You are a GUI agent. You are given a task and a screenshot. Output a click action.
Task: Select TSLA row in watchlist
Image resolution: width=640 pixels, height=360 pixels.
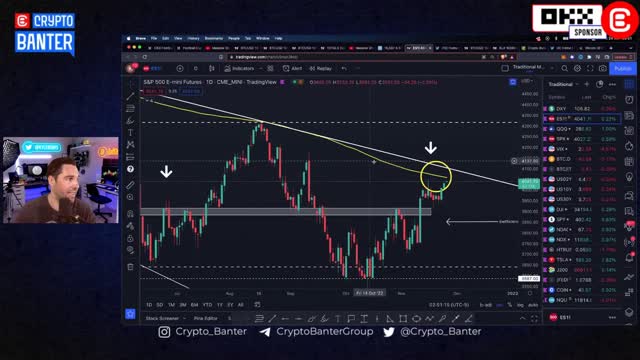582,260
